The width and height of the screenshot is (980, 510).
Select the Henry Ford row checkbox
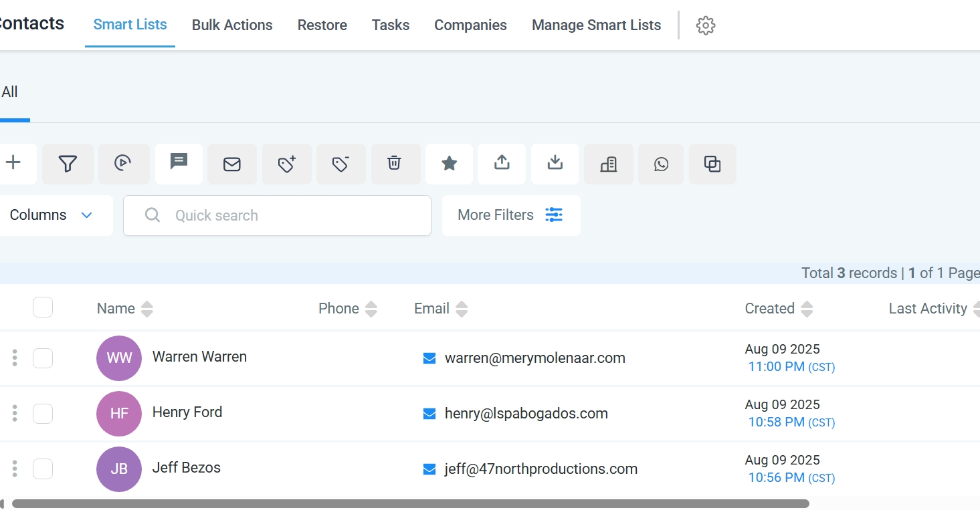[x=43, y=414]
